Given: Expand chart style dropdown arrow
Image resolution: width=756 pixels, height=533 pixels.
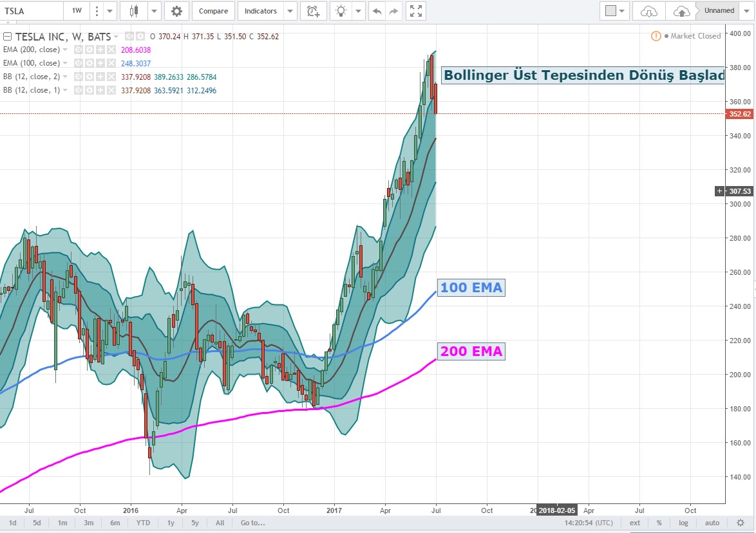Looking at the screenshot, I should click(155, 11).
